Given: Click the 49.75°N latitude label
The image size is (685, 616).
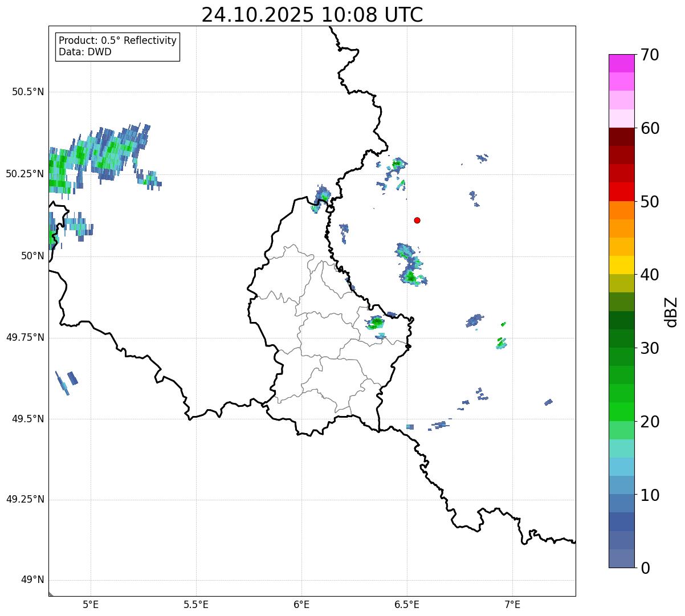Looking at the screenshot, I should (25, 337).
